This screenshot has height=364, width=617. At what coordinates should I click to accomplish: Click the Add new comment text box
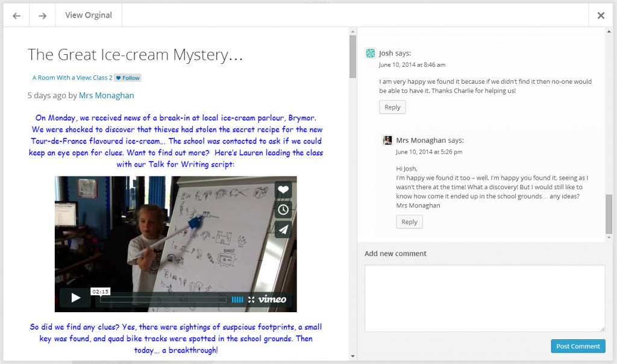(x=484, y=298)
